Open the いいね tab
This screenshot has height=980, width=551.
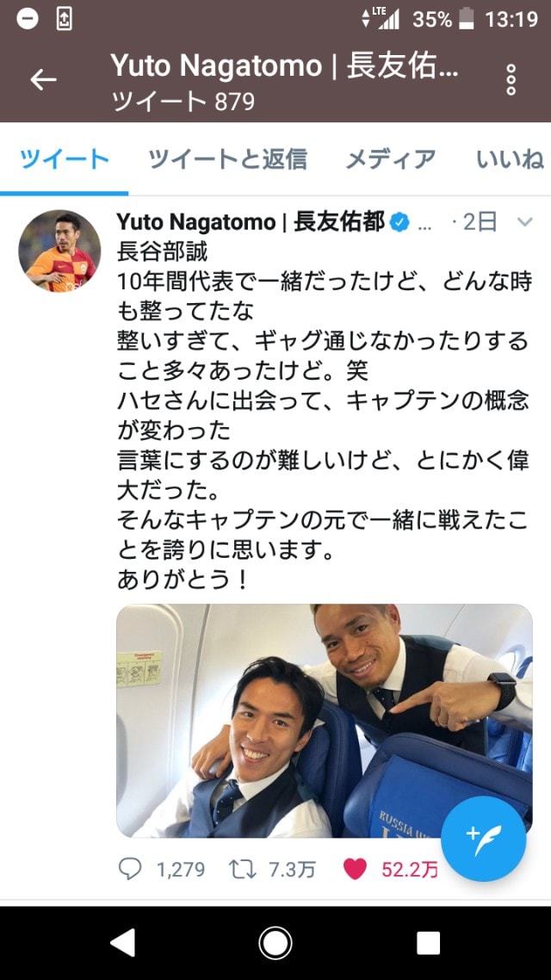tap(510, 159)
